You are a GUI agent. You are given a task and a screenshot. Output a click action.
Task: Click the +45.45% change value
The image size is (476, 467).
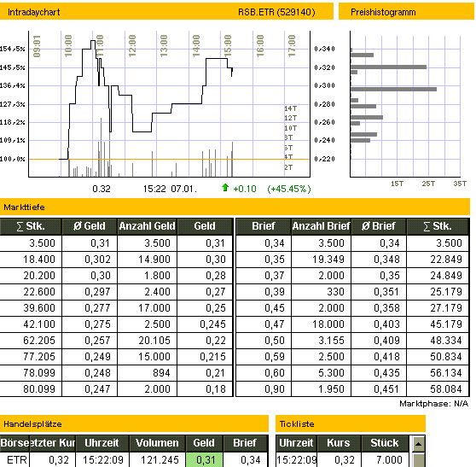pos(289,189)
